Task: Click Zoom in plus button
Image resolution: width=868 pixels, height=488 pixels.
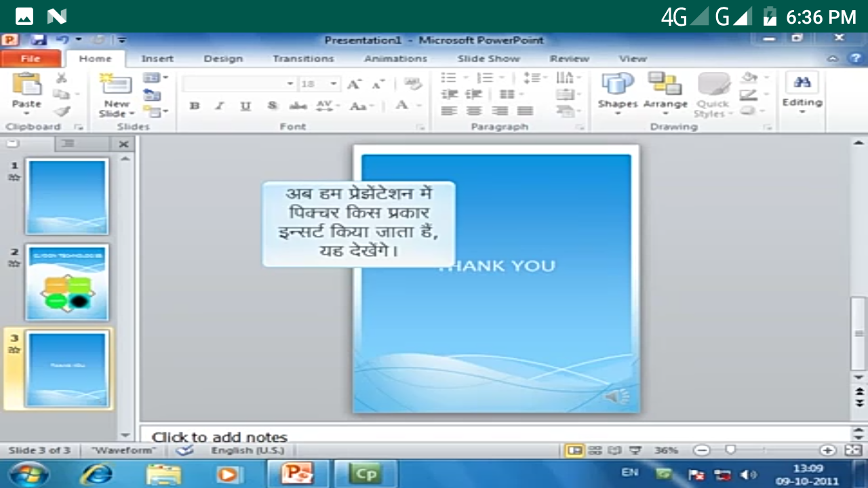Action: pyautogui.click(x=827, y=450)
